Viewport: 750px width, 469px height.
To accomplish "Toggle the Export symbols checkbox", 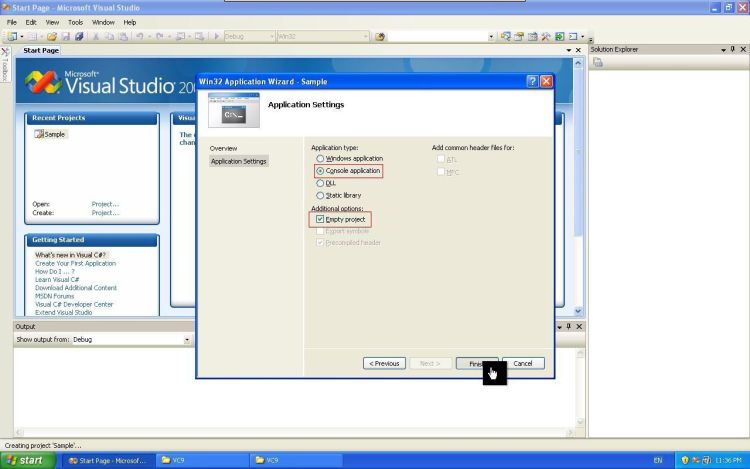I will (x=320, y=231).
